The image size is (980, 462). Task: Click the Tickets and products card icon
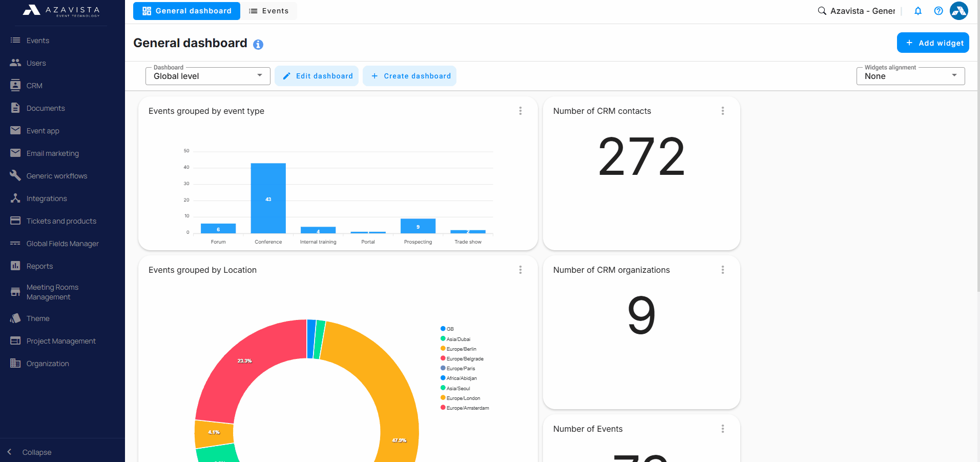point(15,220)
